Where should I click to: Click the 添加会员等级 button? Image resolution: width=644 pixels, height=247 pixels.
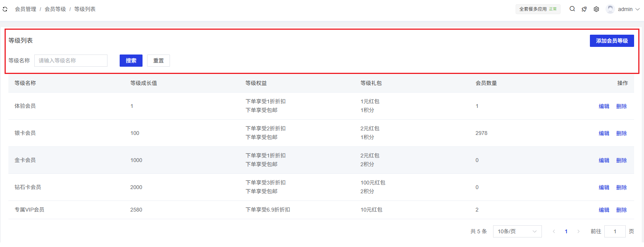(612, 41)
